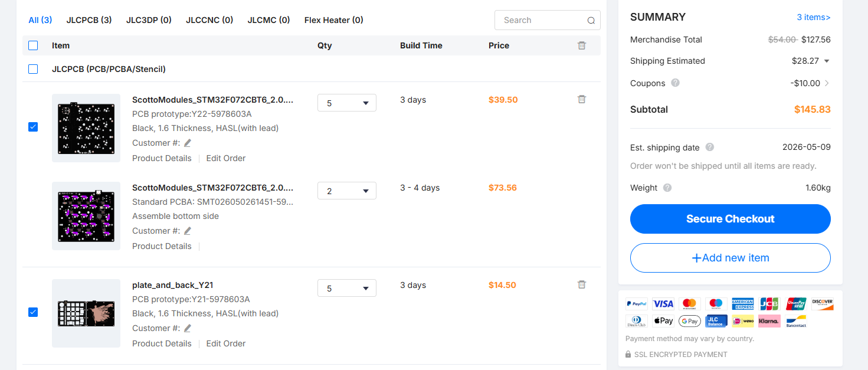Click the Weight help question icon
868x370 pixels.
[667, 188]
